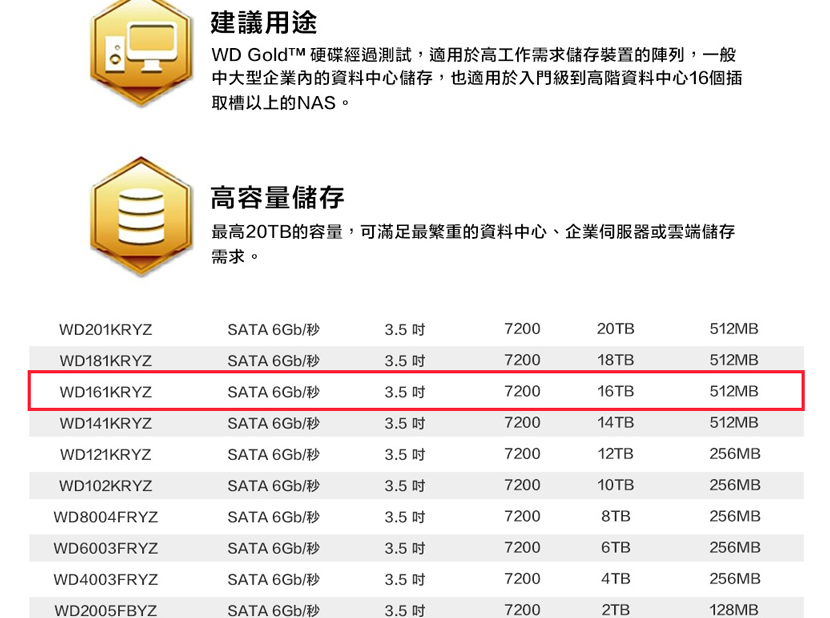Select model WD4003FRYZ in the table

(x=105, y=579)
